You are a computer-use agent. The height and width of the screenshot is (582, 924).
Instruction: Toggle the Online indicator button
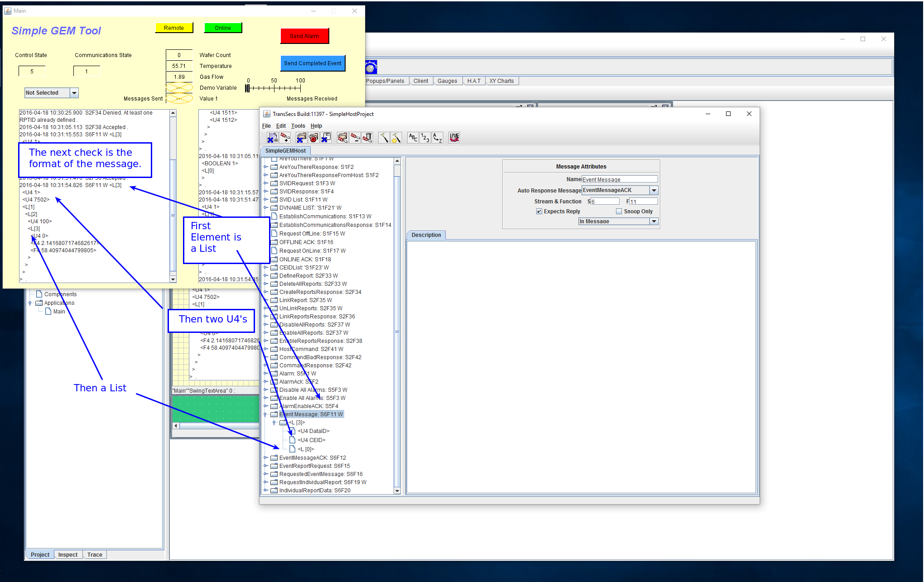click(x=223, y=28)
